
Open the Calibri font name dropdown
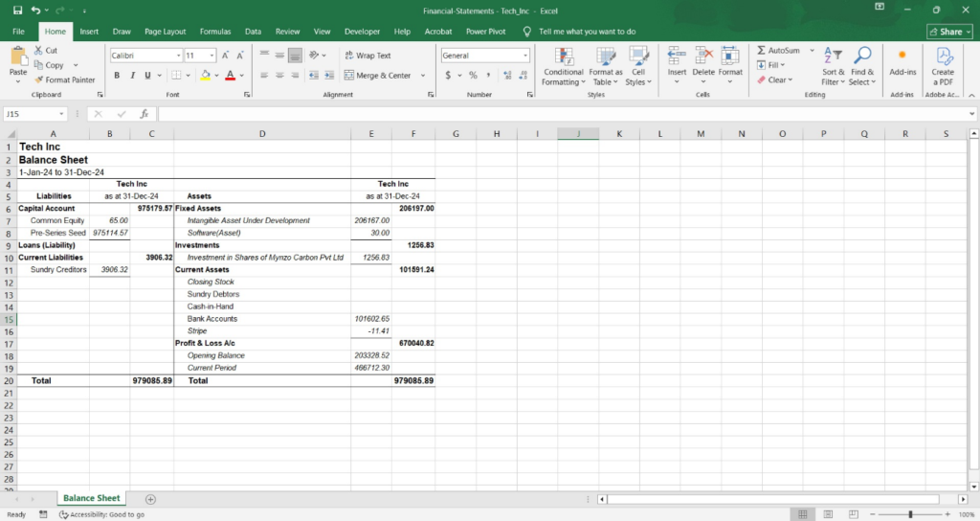coord(178,56)
